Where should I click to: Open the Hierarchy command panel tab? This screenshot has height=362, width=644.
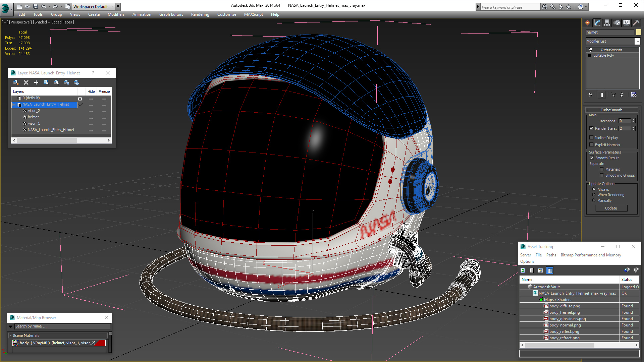click(607, 23)
